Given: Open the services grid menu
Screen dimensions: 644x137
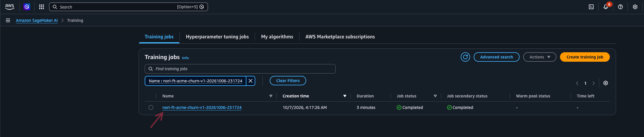Looking at the screenshot, I should tap(42, 7).
